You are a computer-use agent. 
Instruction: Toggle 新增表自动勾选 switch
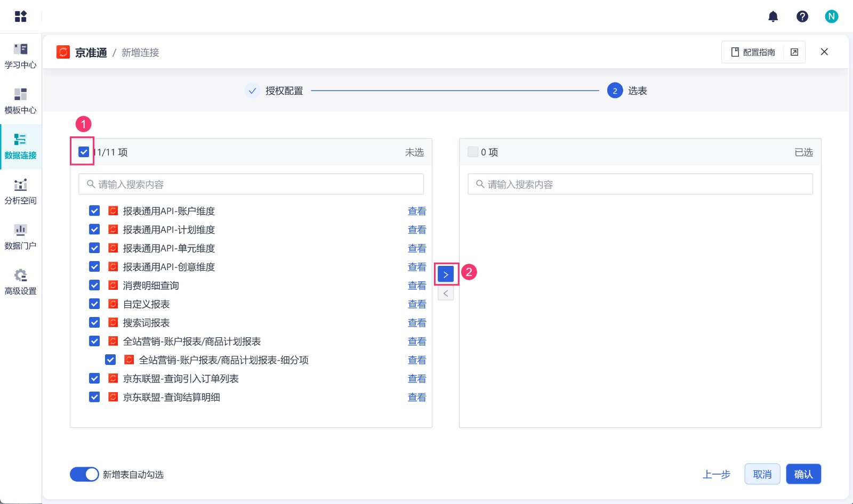click(84, 474)
